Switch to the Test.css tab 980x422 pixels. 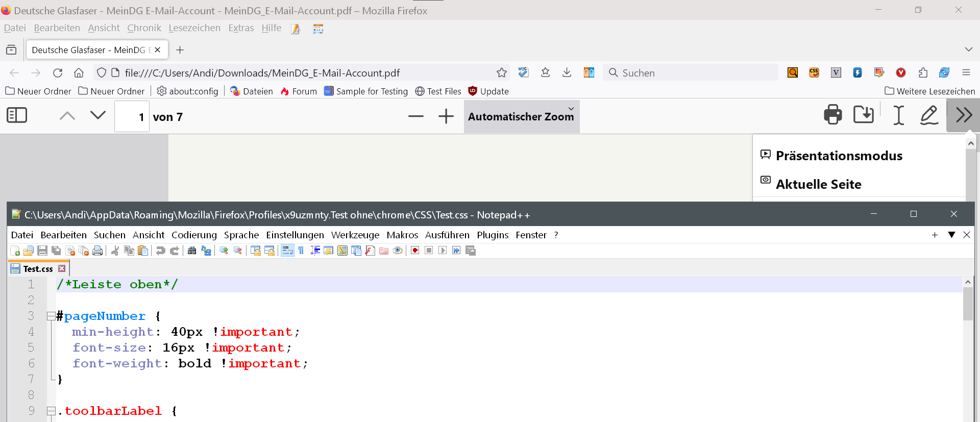tap(38, 269)
